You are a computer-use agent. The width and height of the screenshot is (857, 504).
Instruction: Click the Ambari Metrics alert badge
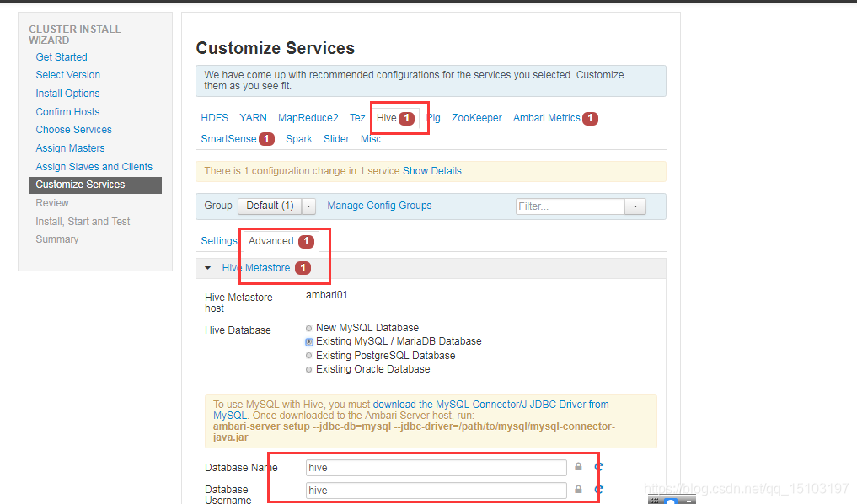pyautogui.click(x=590, y=118)
